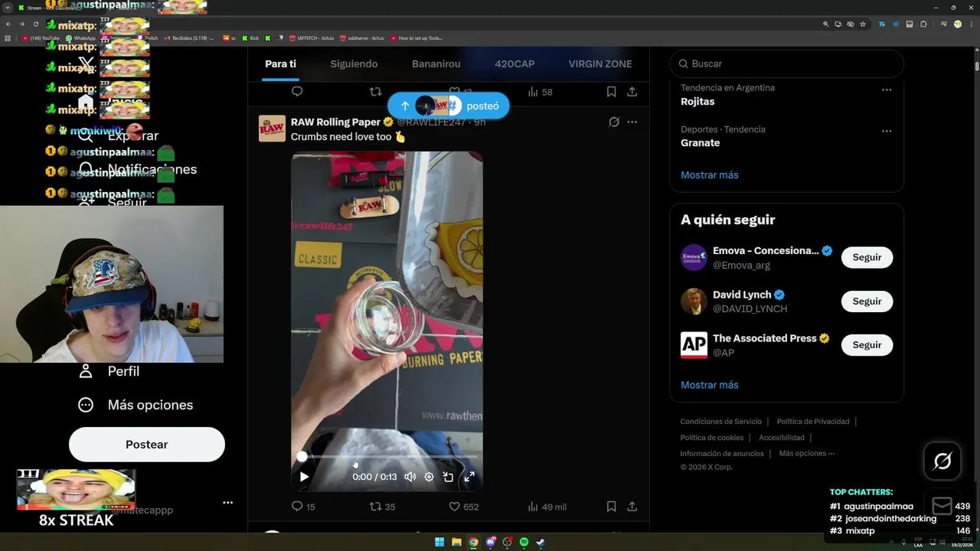Image resolution: width=980 pixels, height=551 pixels.
Task: Open File Explorer from taskbar
Action: click(456, 542)
